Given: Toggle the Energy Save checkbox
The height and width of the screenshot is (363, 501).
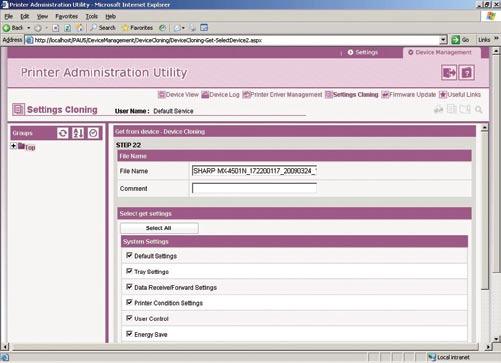Looking at the screenshot, I should (129, 334).
